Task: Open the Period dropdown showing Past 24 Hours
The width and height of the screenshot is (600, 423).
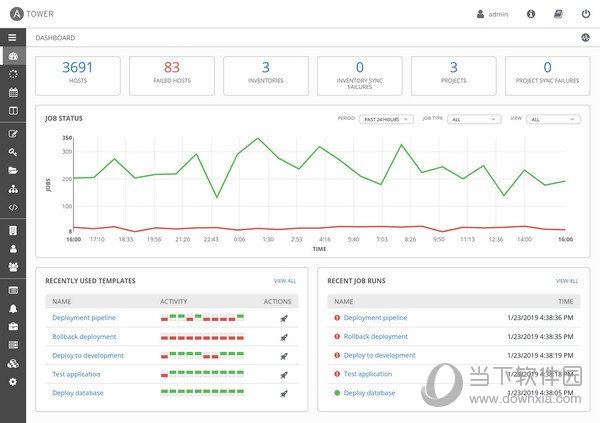Action: tap(386, 119)
